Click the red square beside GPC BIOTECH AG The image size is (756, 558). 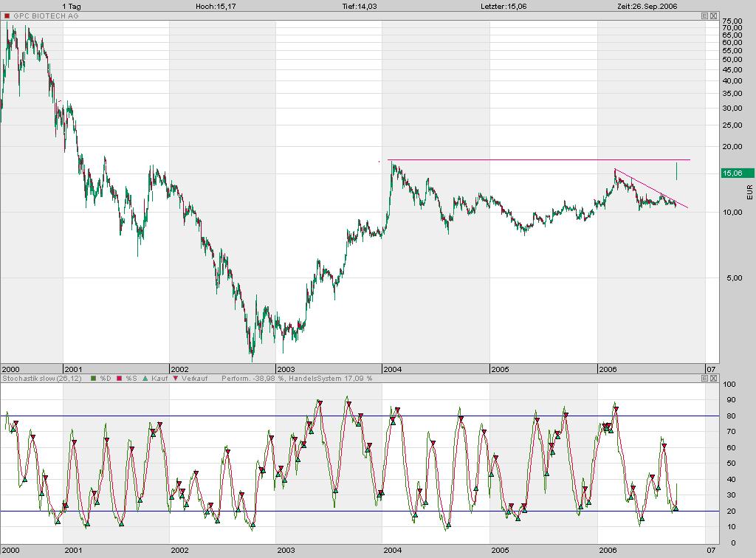[x=7, y=16]
